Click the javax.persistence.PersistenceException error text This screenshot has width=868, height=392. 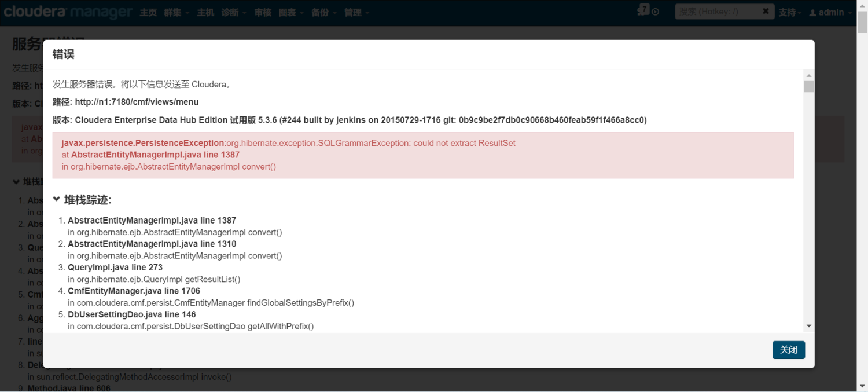(143, 142)
